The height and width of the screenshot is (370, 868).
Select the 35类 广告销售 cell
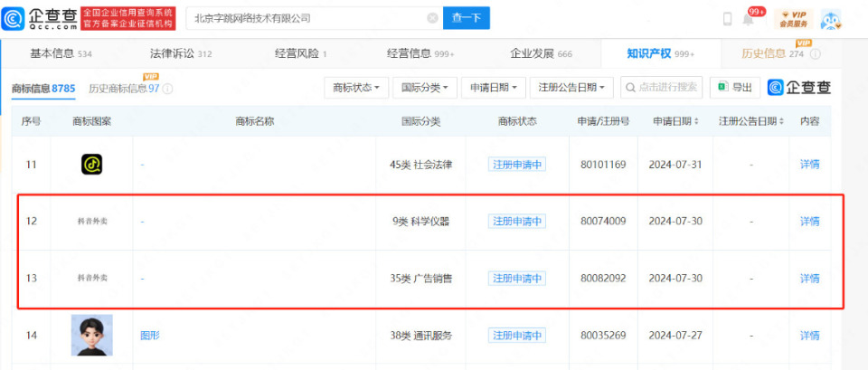(420, 278)
